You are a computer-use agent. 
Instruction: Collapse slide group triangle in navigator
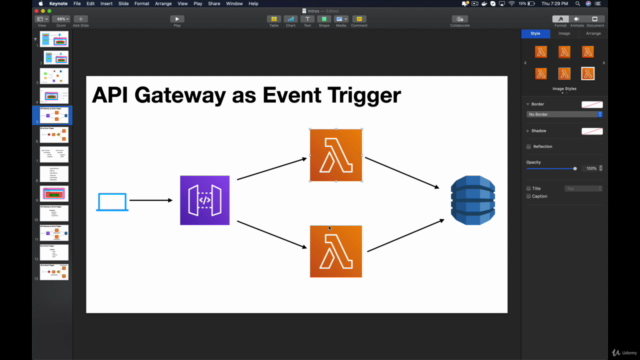pyautogui.click(x=36, y=40)
